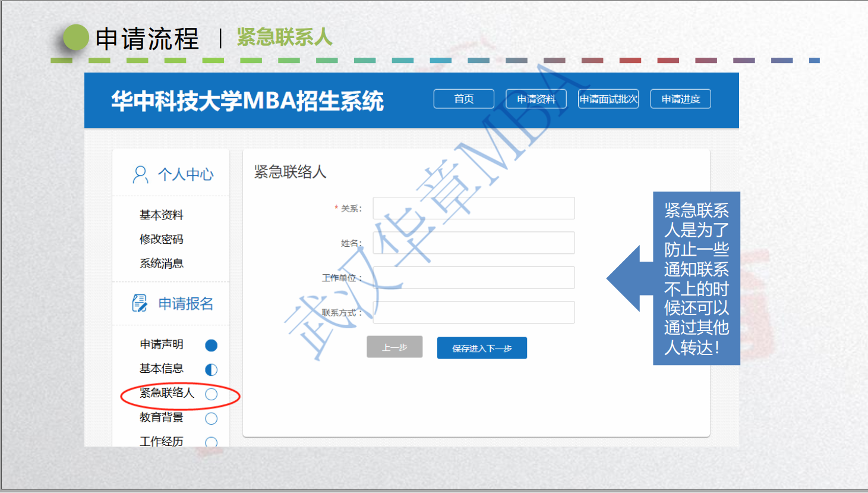
Task: Click the 申请报名 form icon
Action: coord(140,303)
